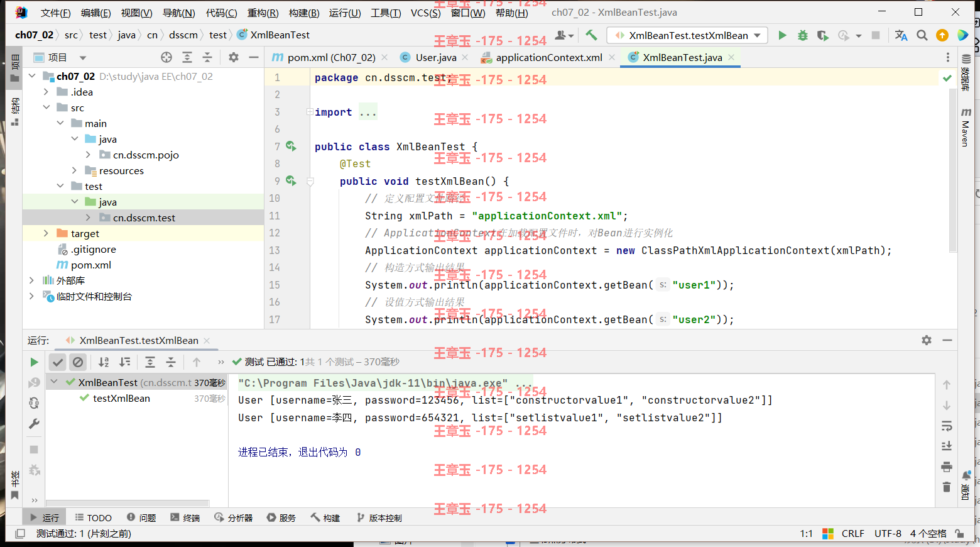
Task: Select .gitignore in project tree
Action: tap(93, 249)
